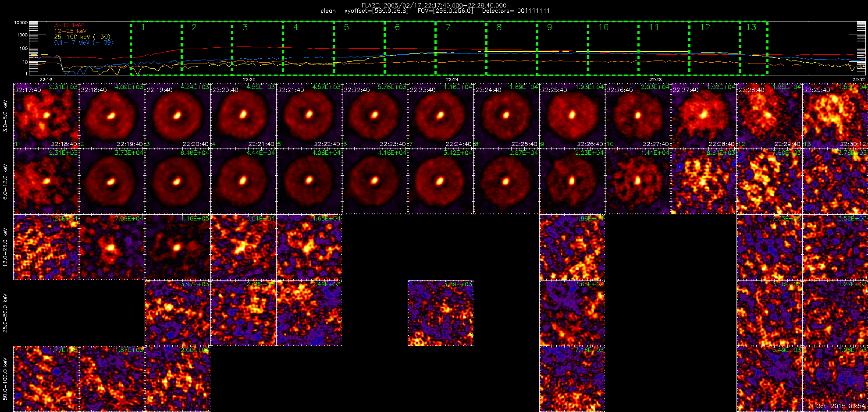Click the blue '0.1-17 MeV (-109)' legend entry
This screenshot has width=868, height=412.
[83, 43]
